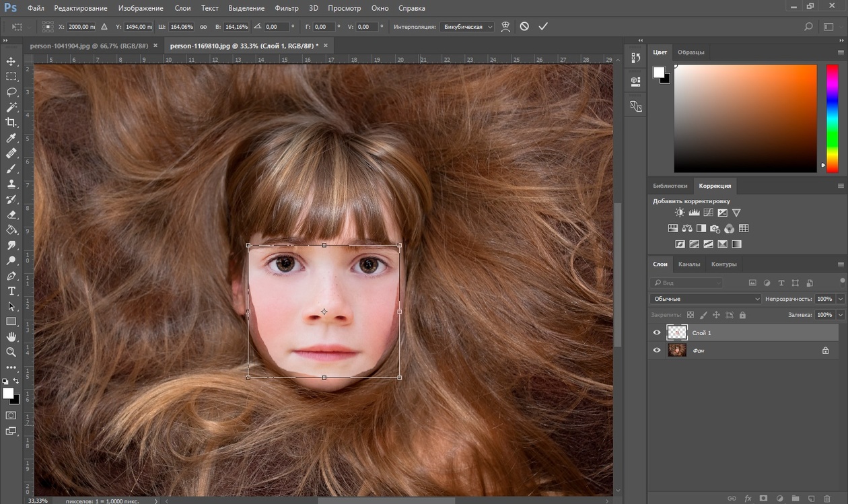This screenshot has width=848, height=504.
Task: Commit the transform with checkmark icon
Action: click(x=543, y=27)
